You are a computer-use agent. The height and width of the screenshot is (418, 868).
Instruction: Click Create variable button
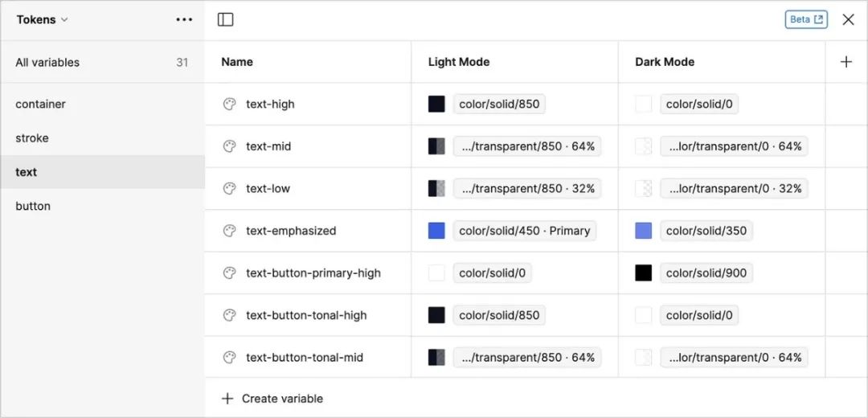pos(272,399)
